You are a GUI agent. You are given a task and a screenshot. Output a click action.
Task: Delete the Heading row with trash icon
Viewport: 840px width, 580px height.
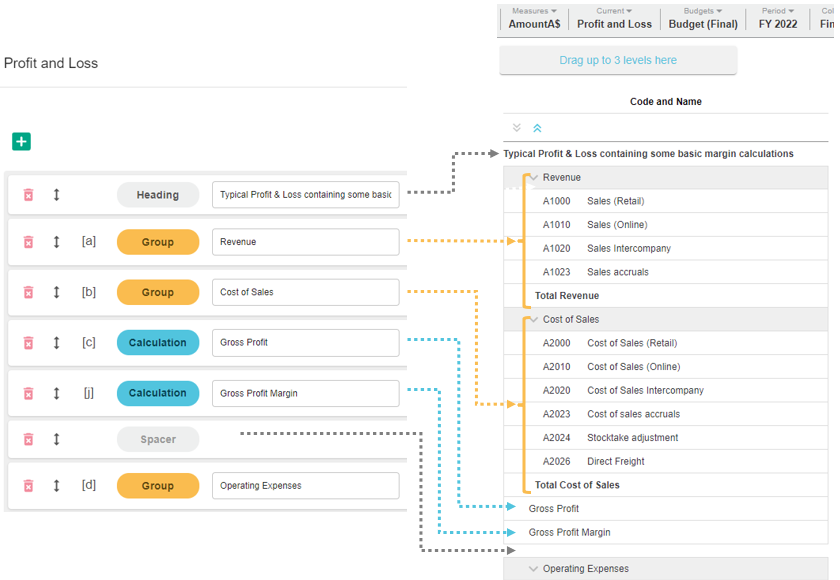28,195
